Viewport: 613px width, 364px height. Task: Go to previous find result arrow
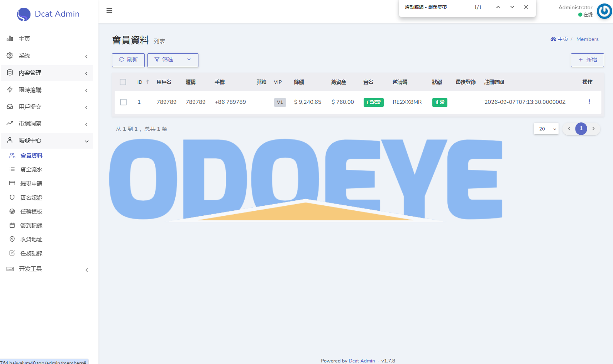point(498,7)
